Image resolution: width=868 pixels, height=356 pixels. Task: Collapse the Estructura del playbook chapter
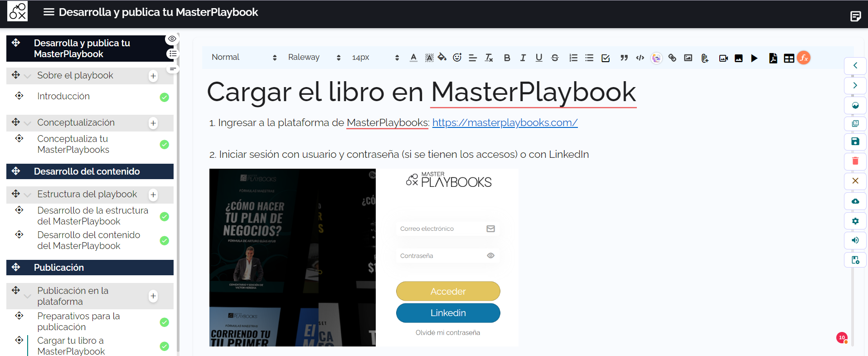point(28,195)
